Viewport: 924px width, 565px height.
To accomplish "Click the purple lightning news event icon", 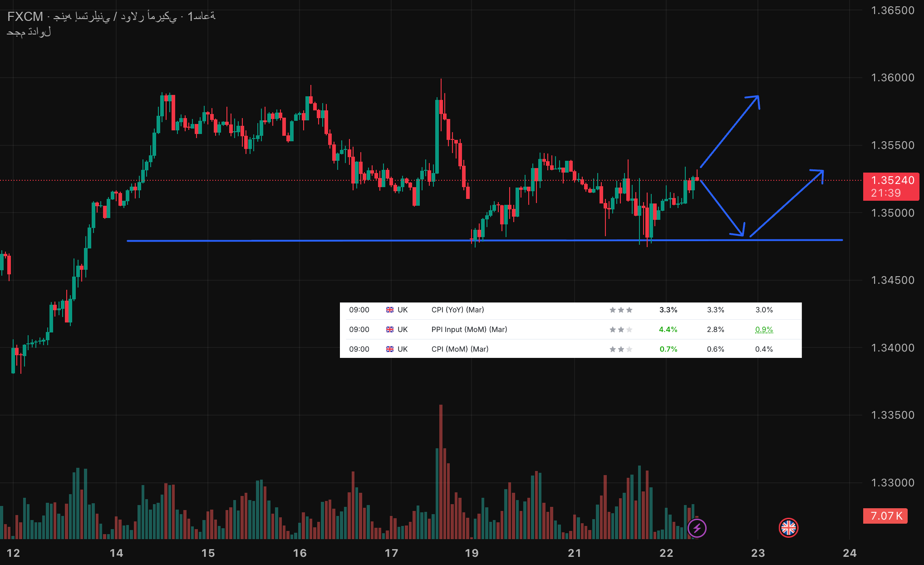I will [x=697, y=528].
